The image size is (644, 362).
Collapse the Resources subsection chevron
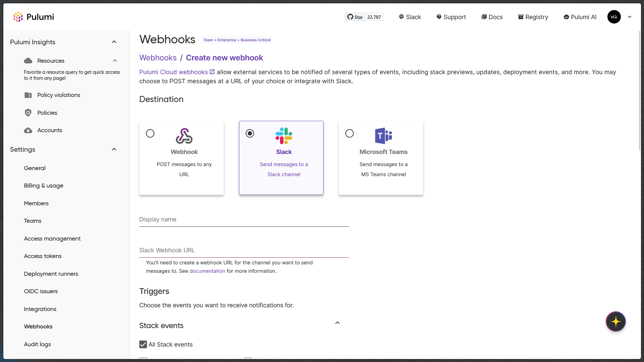click(115, 61)
